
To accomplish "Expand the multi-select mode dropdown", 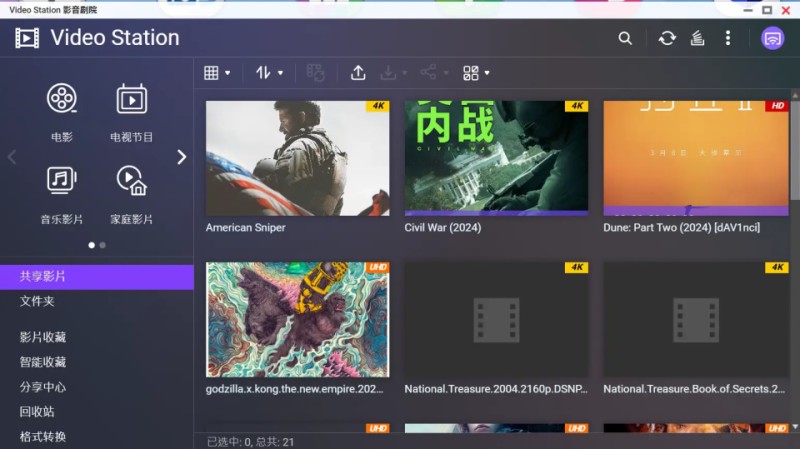I will tap(476, 73).
